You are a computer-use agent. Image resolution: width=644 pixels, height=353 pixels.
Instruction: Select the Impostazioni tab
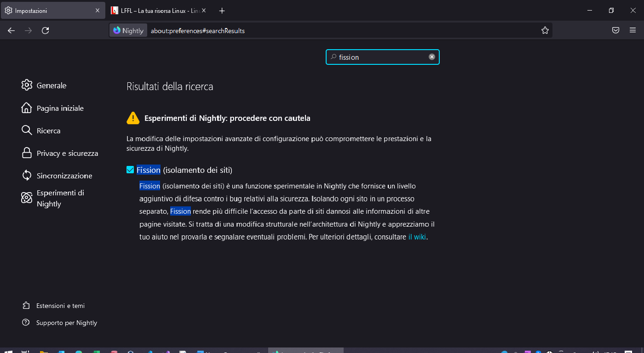coord(51,10)
